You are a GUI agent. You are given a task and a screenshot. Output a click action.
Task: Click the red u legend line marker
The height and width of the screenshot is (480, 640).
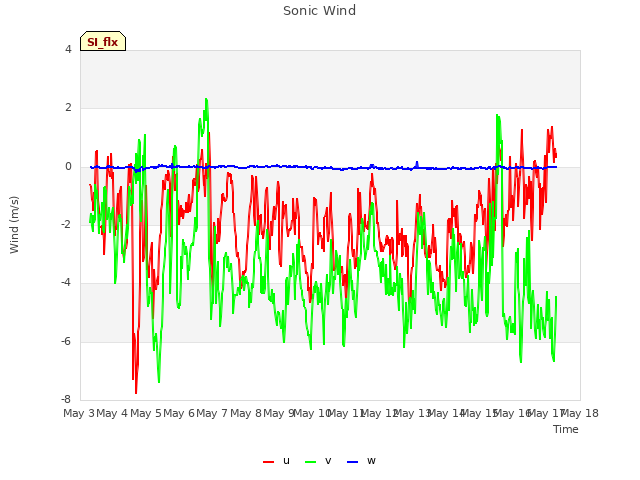click(x=269, y=462)
